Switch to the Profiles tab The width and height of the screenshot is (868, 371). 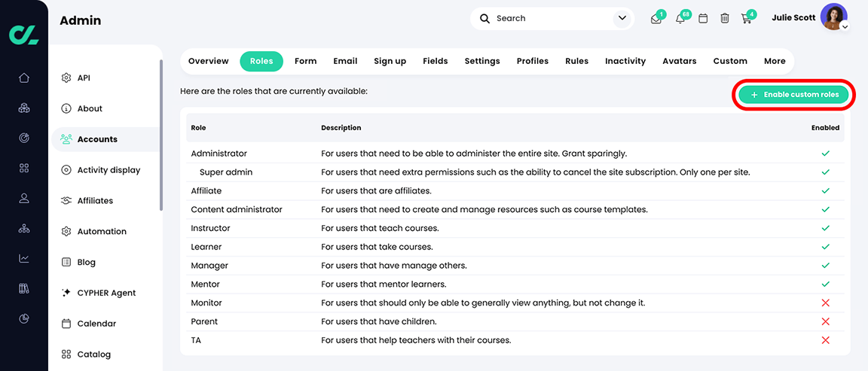(x=533, y=61)
